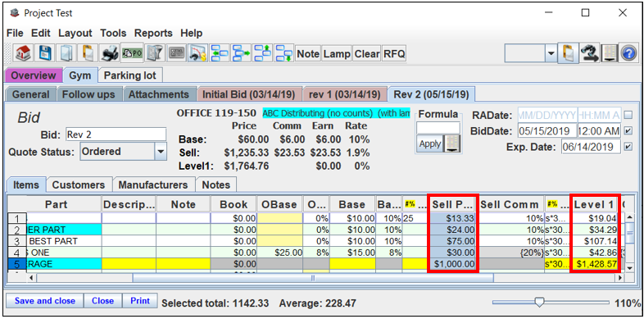
Task: Click the move boxes up arrow icon
Action: click(x=263, y=53)
